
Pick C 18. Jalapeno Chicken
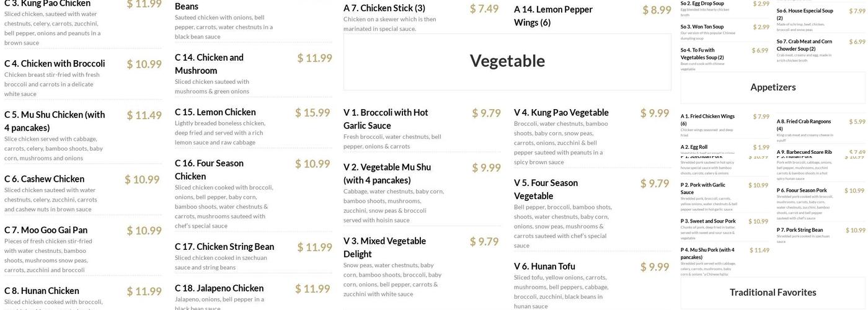219,288
